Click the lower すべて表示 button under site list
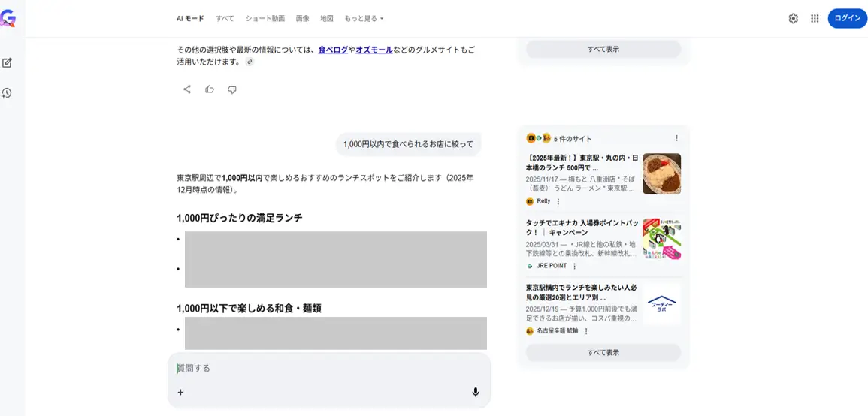This screenshot has height=416, width=868. [x=603, y=352]
